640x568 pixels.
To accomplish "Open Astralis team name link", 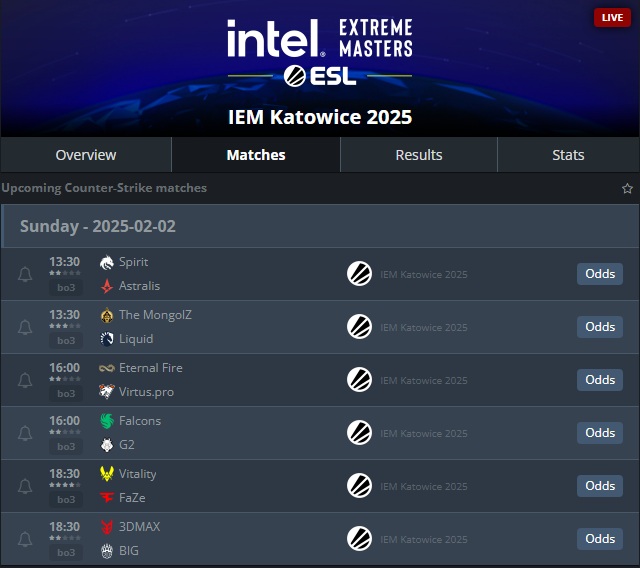I will (139, 286).
